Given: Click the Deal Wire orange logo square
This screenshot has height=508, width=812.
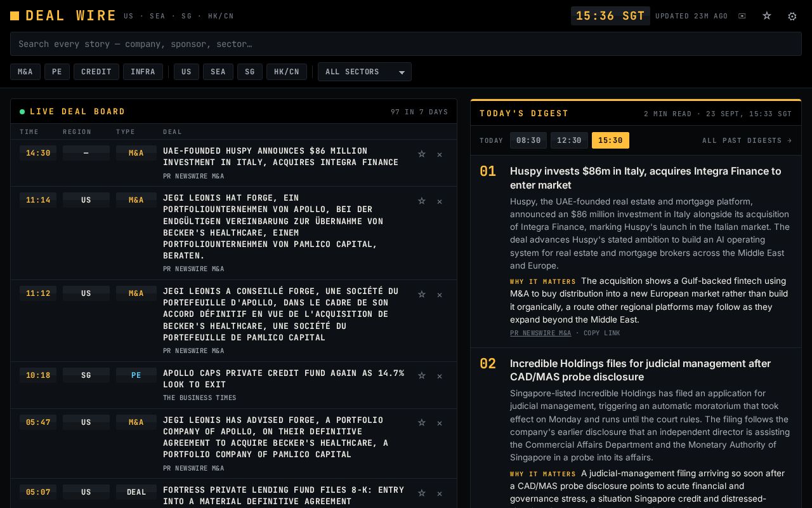Looking at the screenshot, I should coord(15,16).
